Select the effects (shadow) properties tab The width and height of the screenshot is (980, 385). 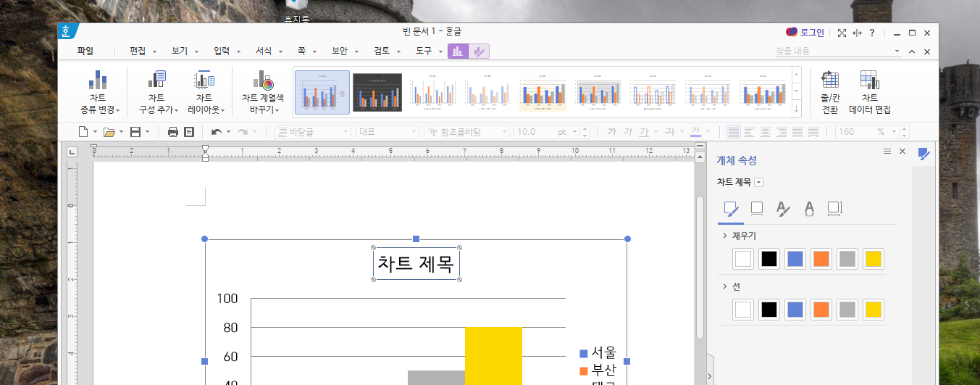(x=757, y=209)
